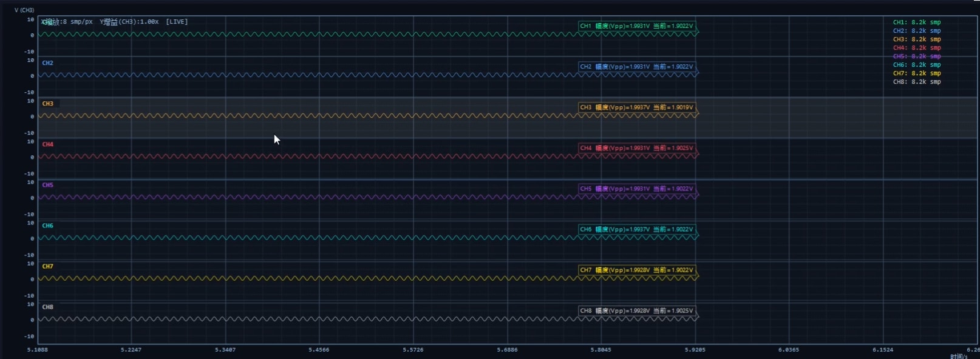Viewport: 980px width, 359px height.
Task: Click the CH4 channel lane label
Action: [47, 144]
